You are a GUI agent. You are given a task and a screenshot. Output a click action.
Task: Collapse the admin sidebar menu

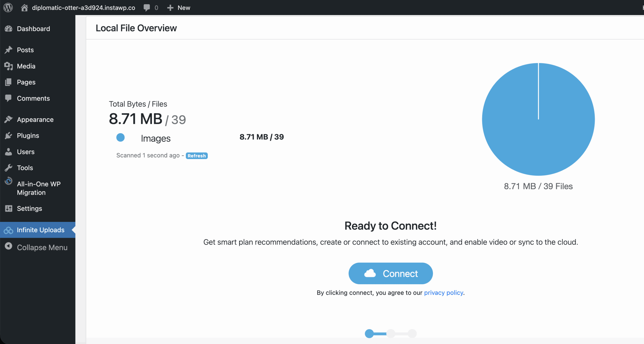pos(36,248)
